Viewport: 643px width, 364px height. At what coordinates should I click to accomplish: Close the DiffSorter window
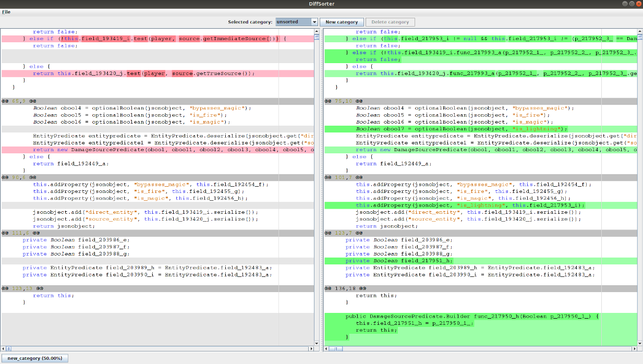[x=638, y=4]
